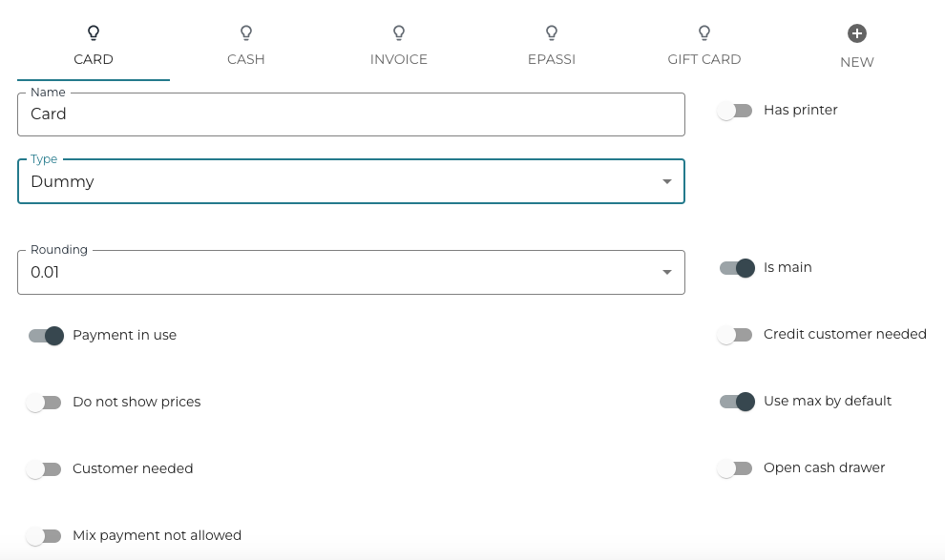The image size is (945, 560).
Task: Enable the Has printer toggle
Action: (x=735, y=111)
